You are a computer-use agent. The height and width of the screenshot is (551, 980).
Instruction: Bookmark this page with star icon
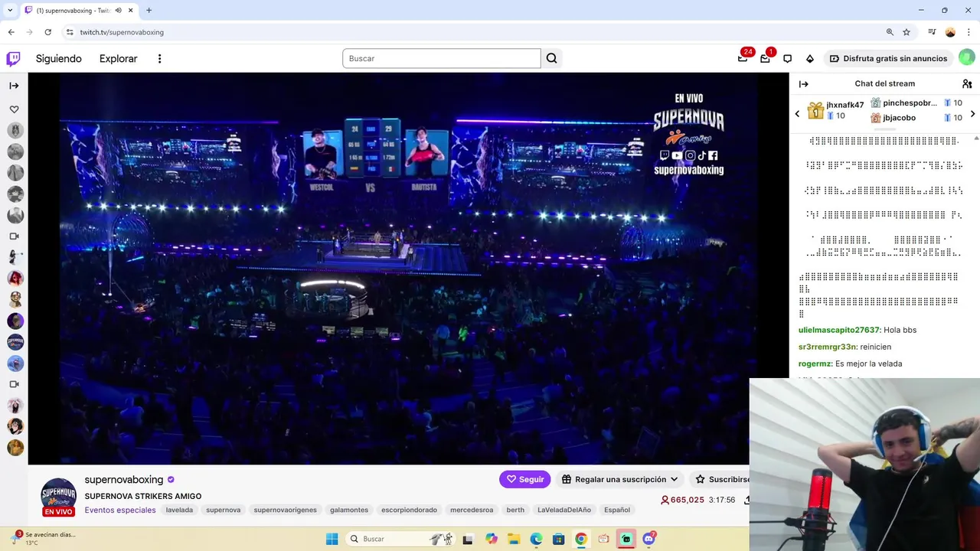tap(906, 32)
